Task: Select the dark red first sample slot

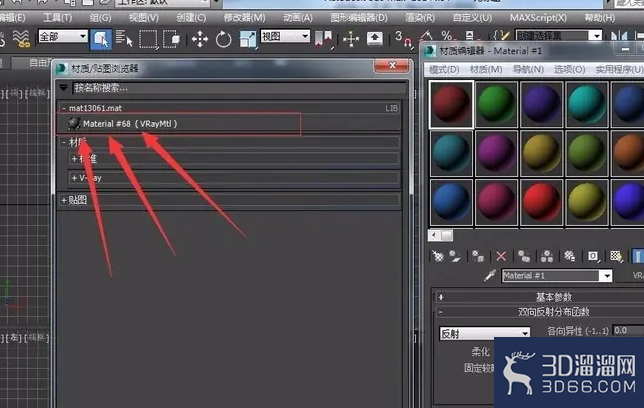Action: point(451,104)
